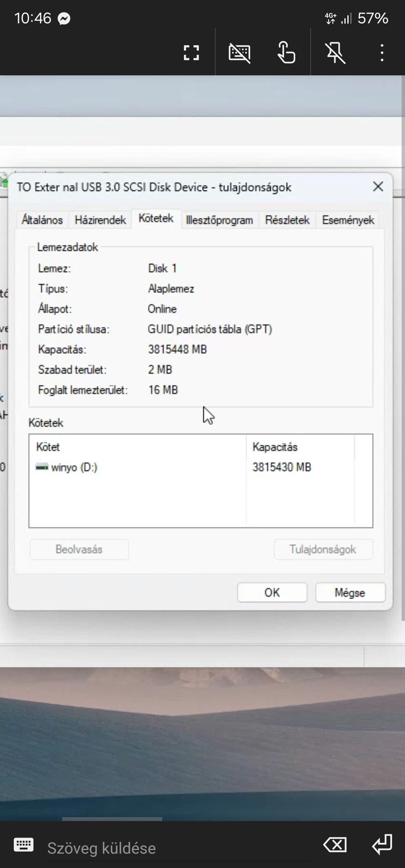Toggle the crossed-out keyboard icon
405x868 pixels.
(x=240, y=53)
